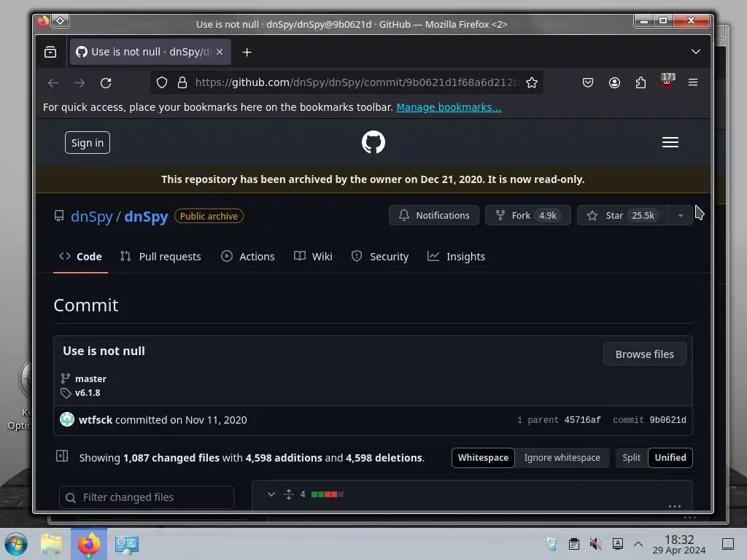The image size is (747, 560).
Task: Click the Filter changed files field
Action: [x=146, y=497]
